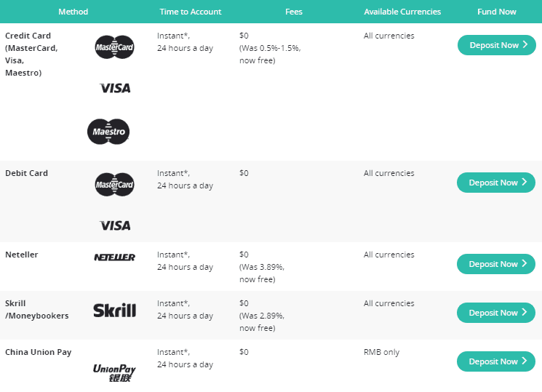Click the MasterCard logo in Debit Card row
The height and width of the screenshot is (392, 542).
114,185
